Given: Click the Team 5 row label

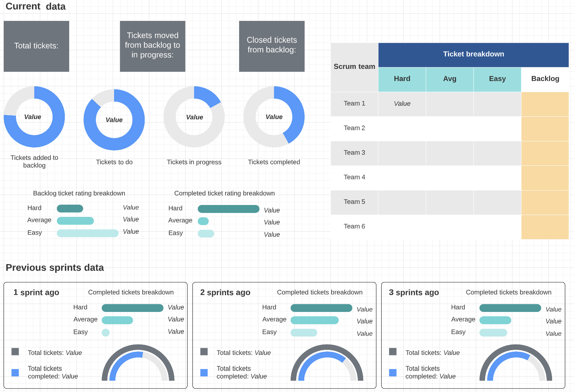Looking at the screenshot, I should pyautogui.click(x=355, y=202).
